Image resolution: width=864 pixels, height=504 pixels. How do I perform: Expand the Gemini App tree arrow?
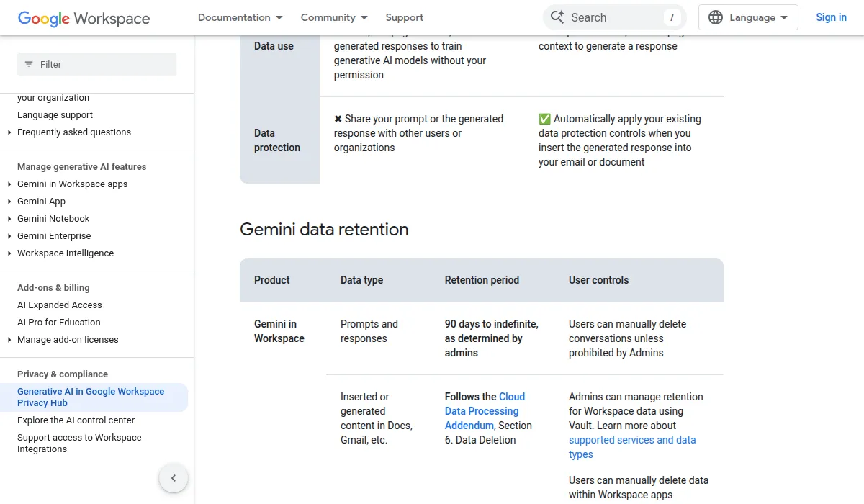coord(9,202)
